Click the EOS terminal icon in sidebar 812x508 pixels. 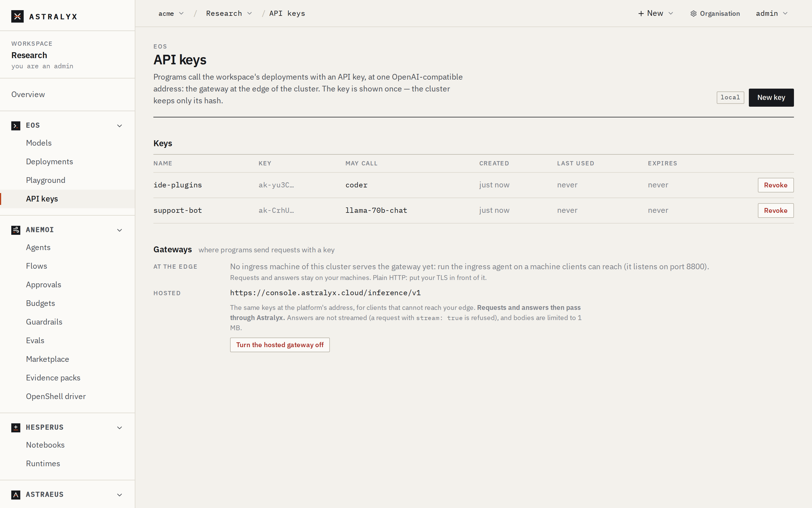tap(16, 126)
